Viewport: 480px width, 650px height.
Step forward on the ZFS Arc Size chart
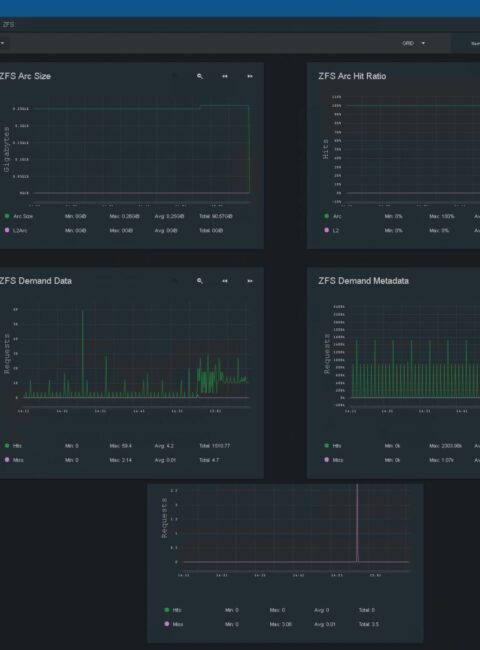pyautogui.click(x=250, y=76)
